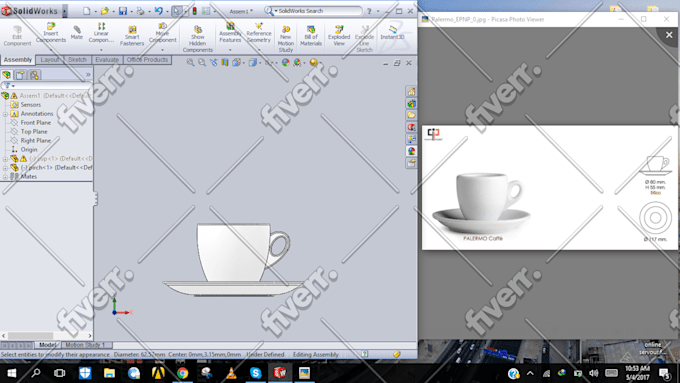Click the Print icon in SolidWorks toolbar
Viewport: 680px width, 383px height.
[140, 11]
